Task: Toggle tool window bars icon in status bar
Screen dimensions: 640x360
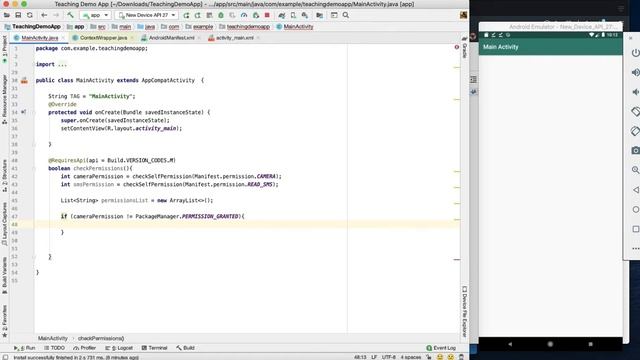Action: click(5, 357)
